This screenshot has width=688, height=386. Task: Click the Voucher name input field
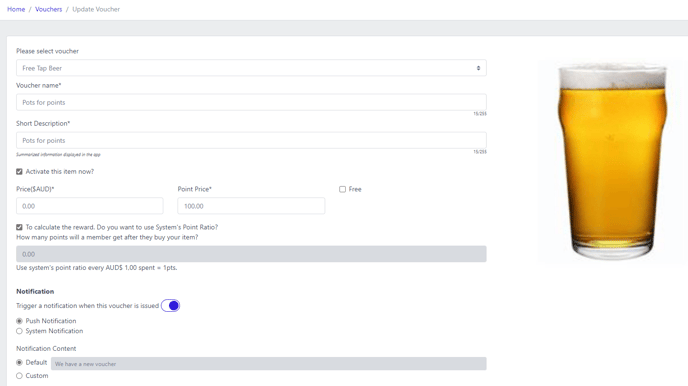tap(251, 102)
